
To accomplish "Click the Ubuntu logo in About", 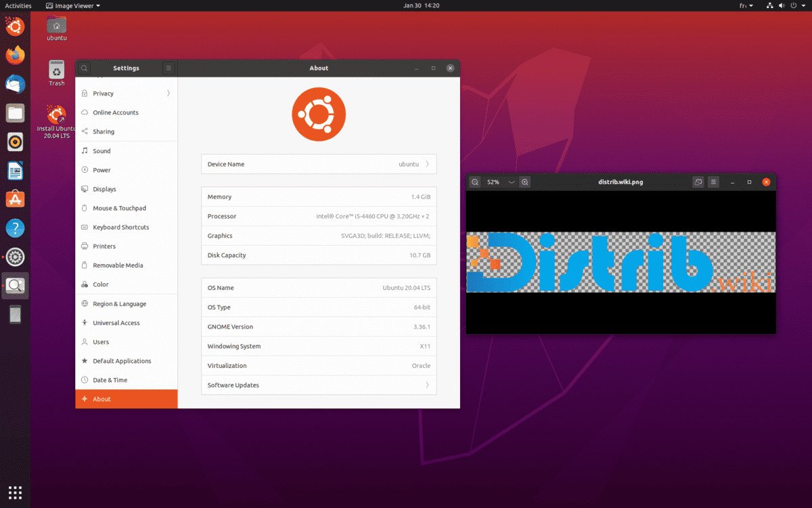I will pyautogui.click(x=319, y=114).
